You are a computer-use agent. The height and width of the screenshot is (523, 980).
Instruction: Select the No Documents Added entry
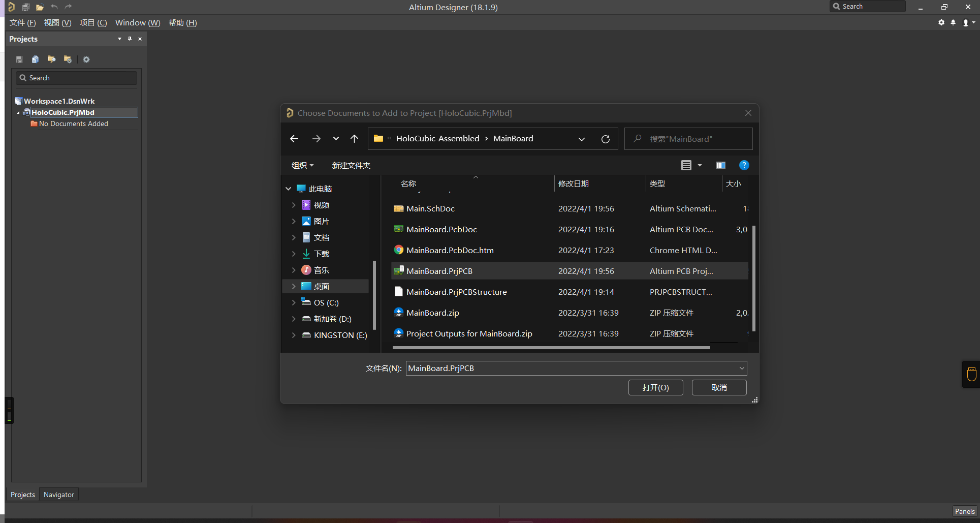[x=73, y=124]
